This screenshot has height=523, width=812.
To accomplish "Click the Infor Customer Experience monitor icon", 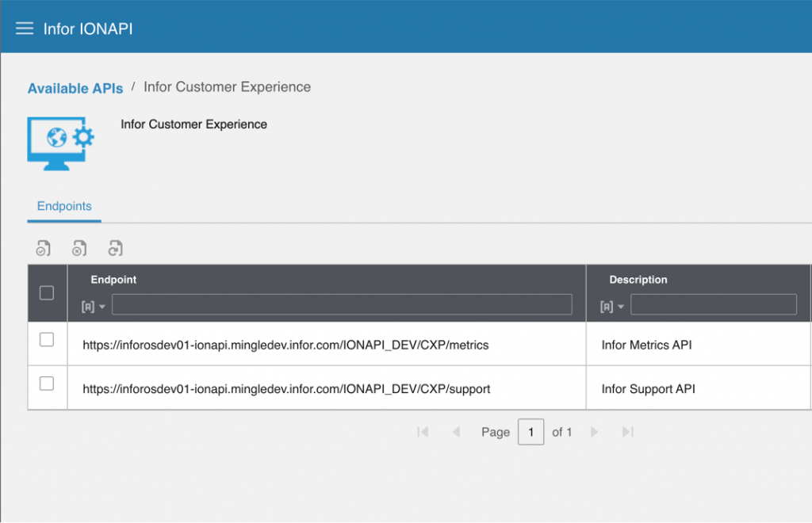I will click(60, 143).
